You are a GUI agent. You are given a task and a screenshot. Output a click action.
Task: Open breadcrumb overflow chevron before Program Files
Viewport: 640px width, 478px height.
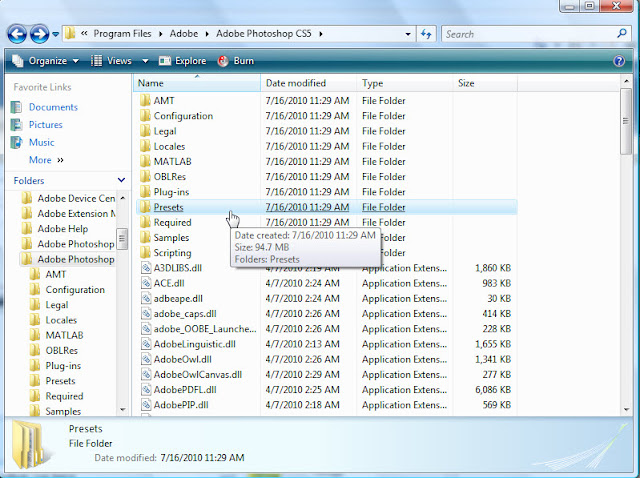pyautogui.click(x=84, y=34)
